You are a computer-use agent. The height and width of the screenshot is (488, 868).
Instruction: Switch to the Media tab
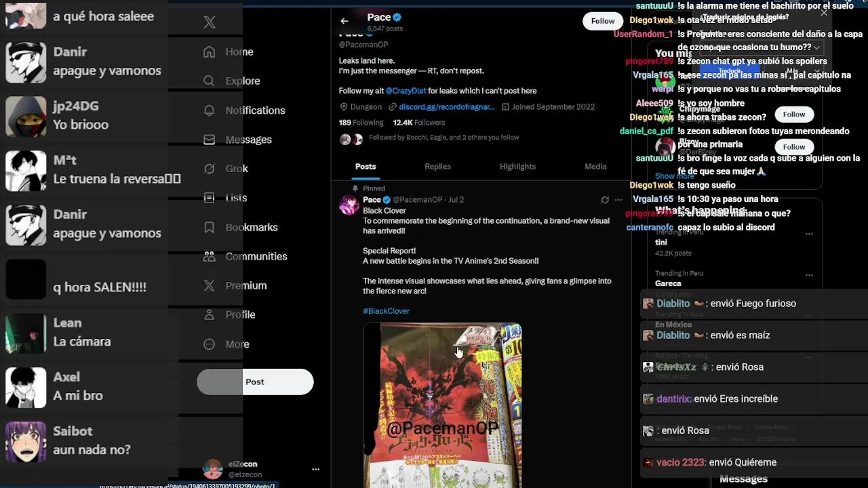pos(595,166)
